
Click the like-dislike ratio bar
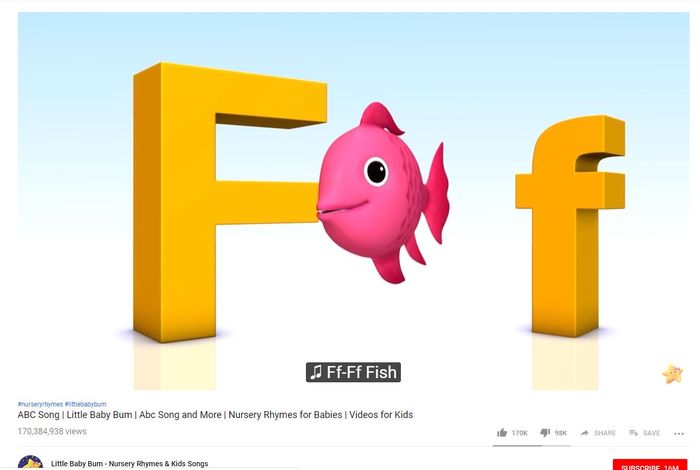pyautogui.click(x=531, y=445)
